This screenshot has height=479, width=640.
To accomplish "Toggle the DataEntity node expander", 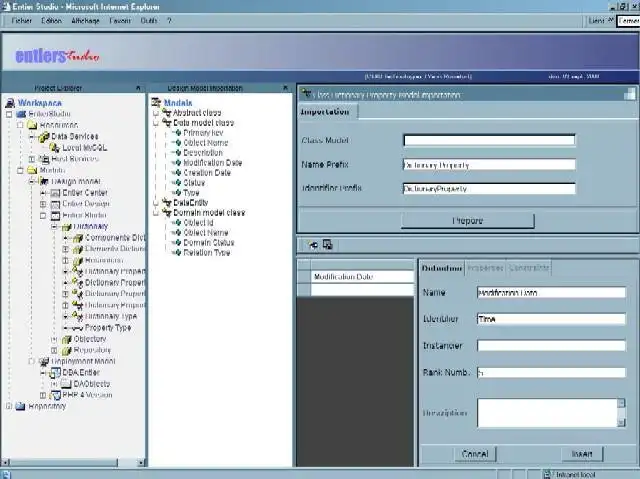I will (156, 203).
